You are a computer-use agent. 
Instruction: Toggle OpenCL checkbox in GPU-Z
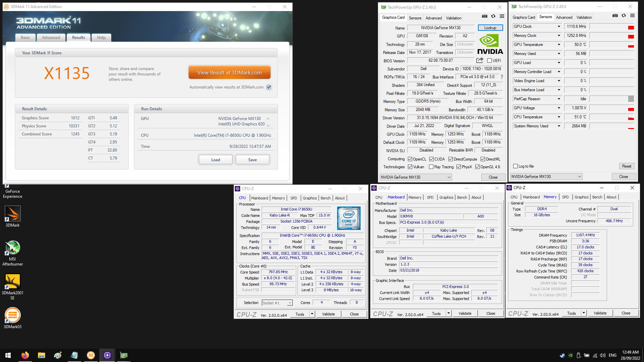(410, 159)
